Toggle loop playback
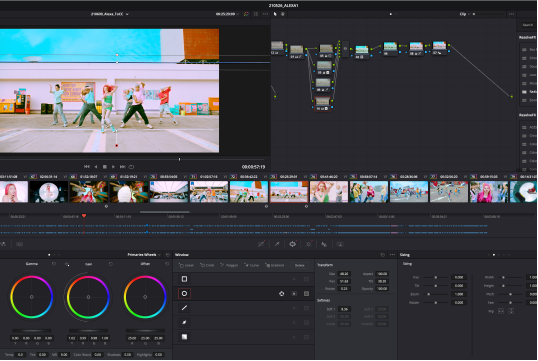This screenshot has height=361, width=538. point(131,167)
